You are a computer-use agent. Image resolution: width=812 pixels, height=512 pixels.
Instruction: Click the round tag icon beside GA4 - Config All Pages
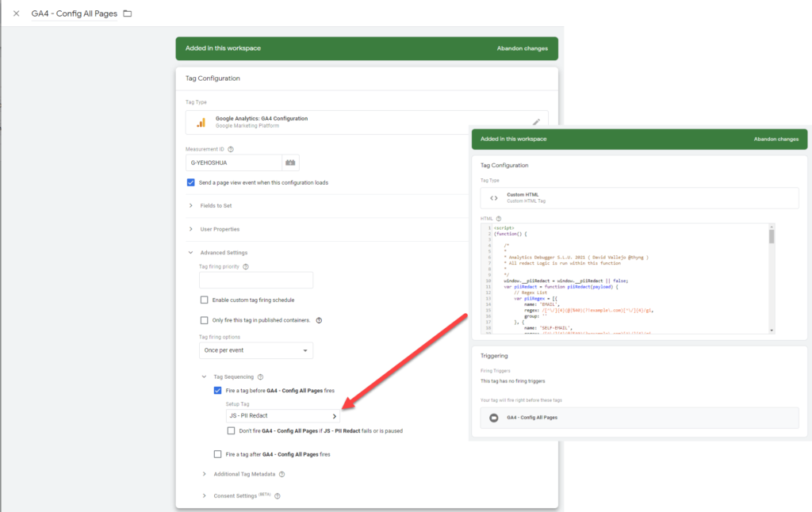pos(493,418)
